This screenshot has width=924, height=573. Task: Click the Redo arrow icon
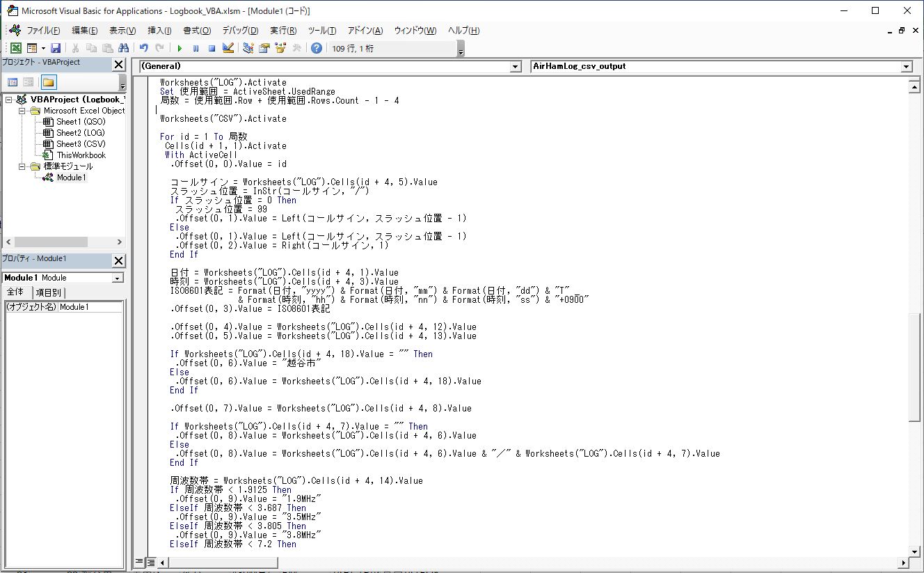[x=159, y=48]
